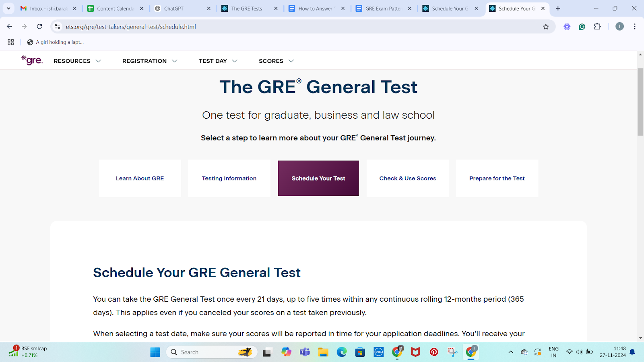The image size is (644, 362).
Task: Open the 'A girl holding a lapt...' bookmark
Action: click(x=56, y=42)
